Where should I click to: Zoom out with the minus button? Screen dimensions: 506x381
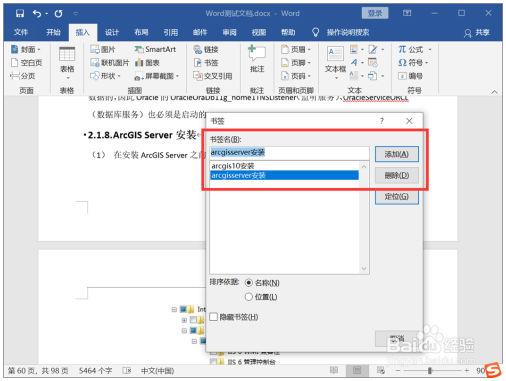(x=398, y=370)
